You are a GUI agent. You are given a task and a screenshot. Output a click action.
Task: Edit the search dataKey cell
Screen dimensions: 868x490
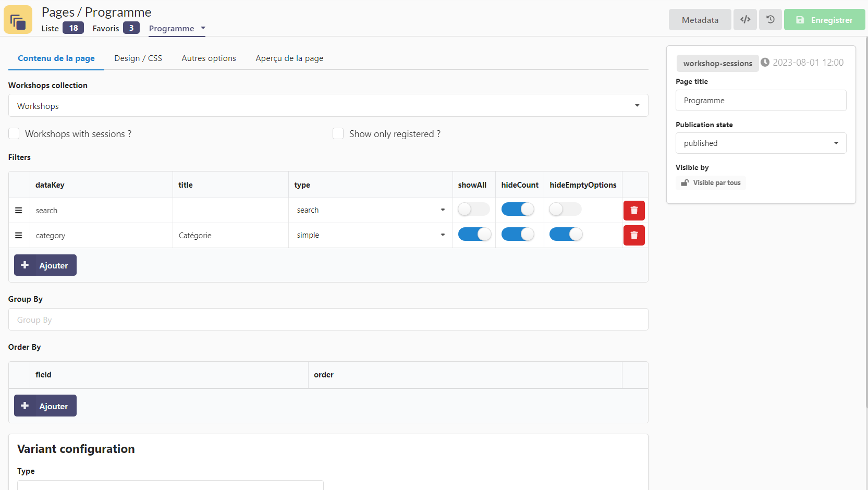click(x=101, y=211)
